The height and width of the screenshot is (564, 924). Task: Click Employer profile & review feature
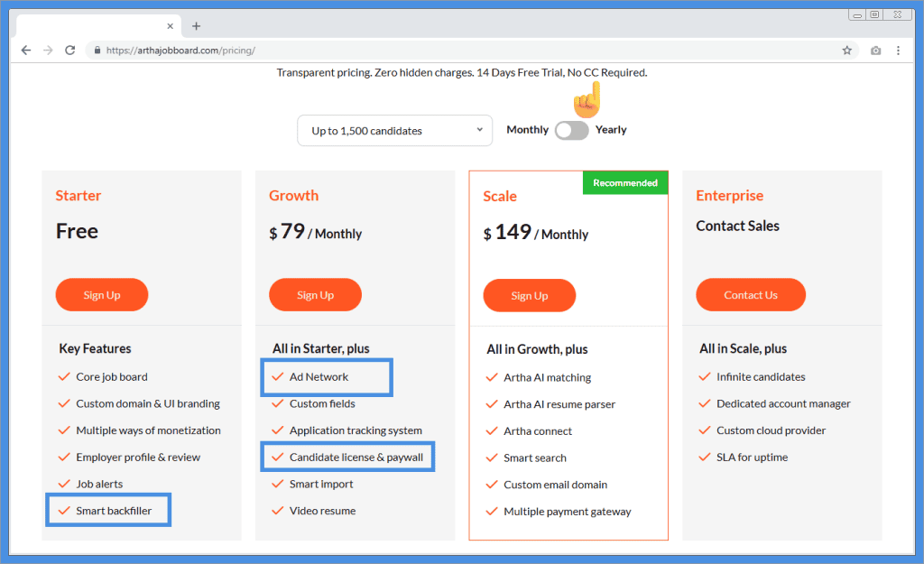click(138, 458)
